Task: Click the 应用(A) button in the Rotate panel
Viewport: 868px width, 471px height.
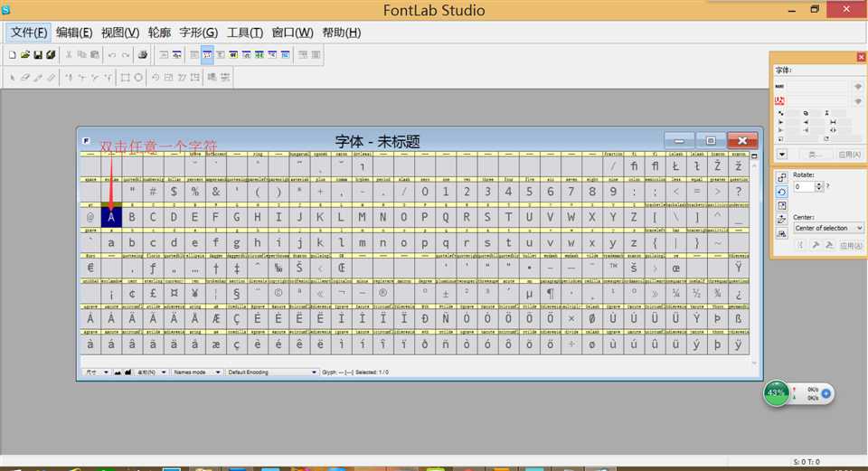Action: 850,245
